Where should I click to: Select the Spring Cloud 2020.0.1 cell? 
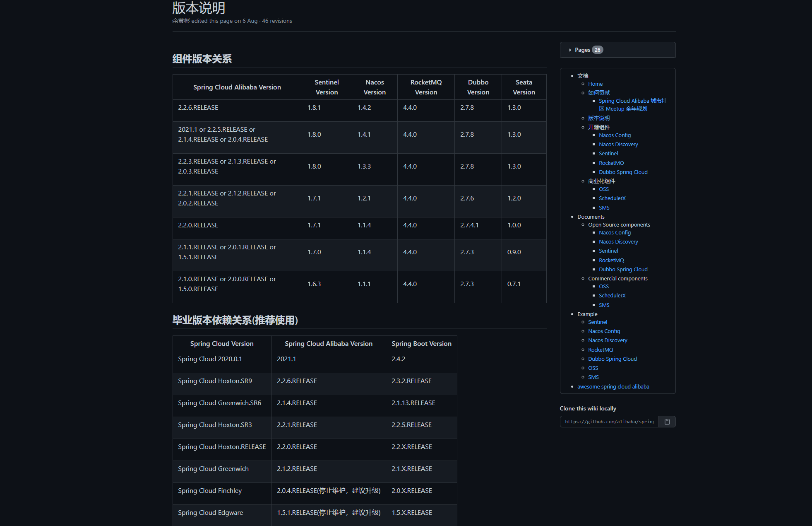click(222, 362)
